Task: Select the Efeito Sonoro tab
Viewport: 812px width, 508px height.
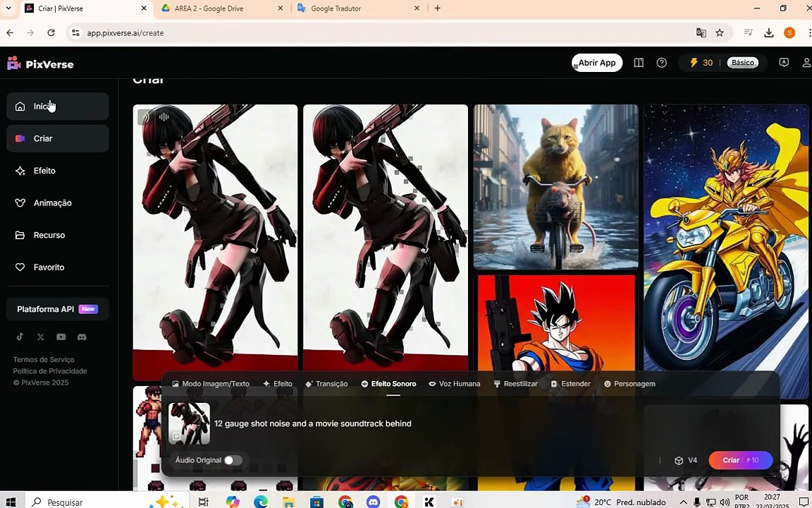Action: click(388, 384)
